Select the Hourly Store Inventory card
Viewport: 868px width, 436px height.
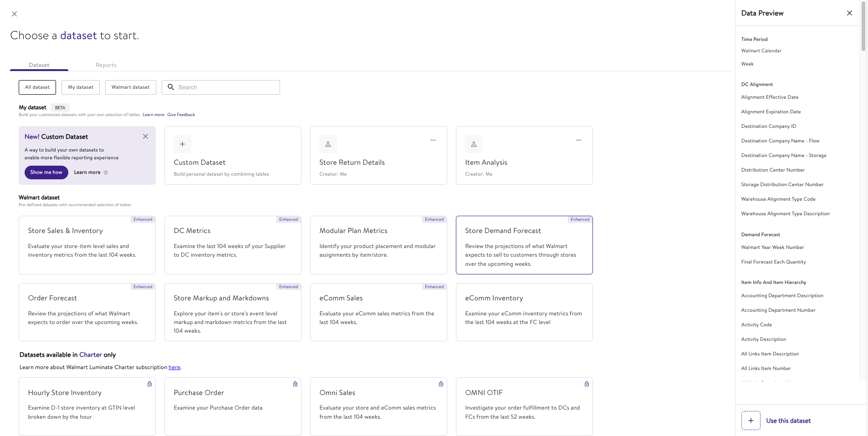[x=87, y=406]
